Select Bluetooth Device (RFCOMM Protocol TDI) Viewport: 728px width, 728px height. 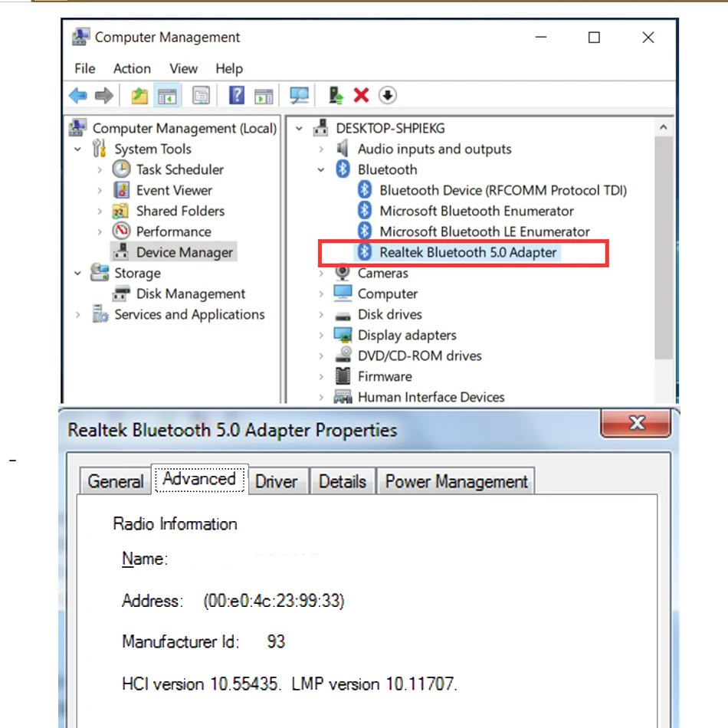click(503, 190)
